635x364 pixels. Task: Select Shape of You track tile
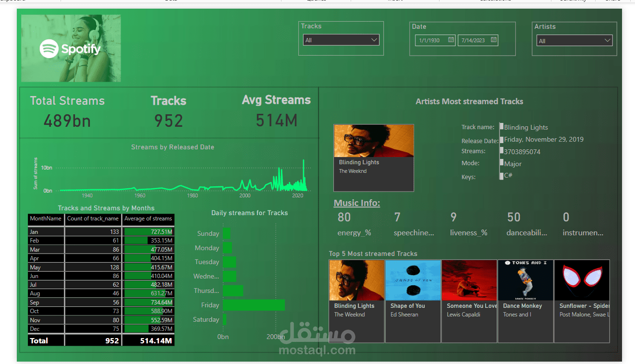coord(413,301)
